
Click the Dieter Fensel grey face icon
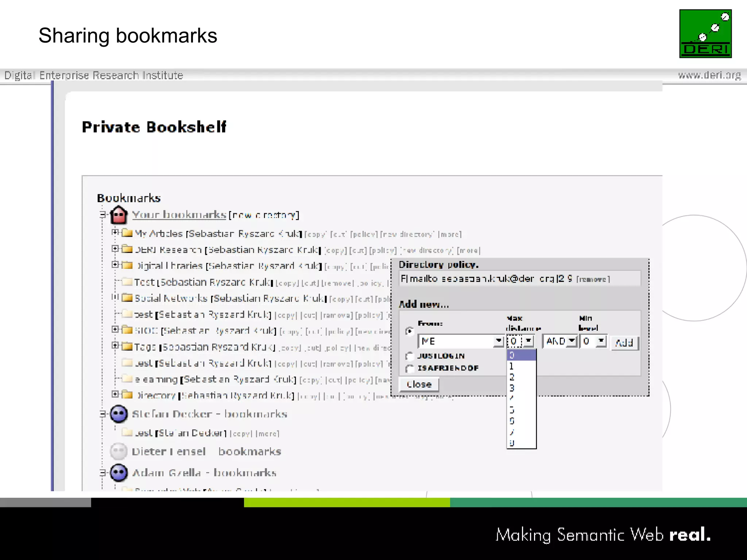pos(119,451)
